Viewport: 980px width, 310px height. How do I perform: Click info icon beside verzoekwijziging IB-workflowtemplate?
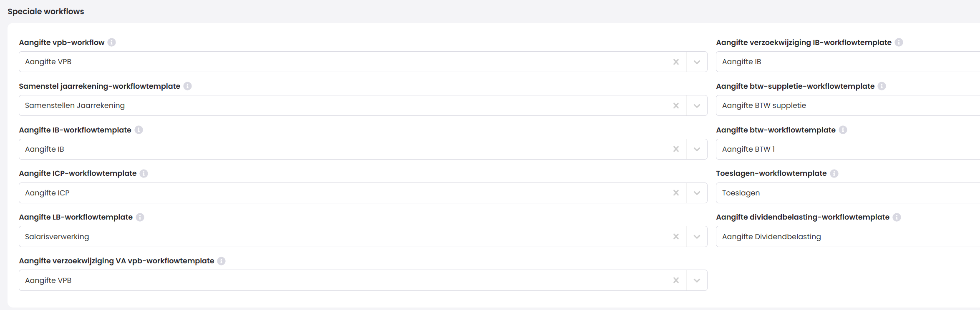(x=899, y=42)
